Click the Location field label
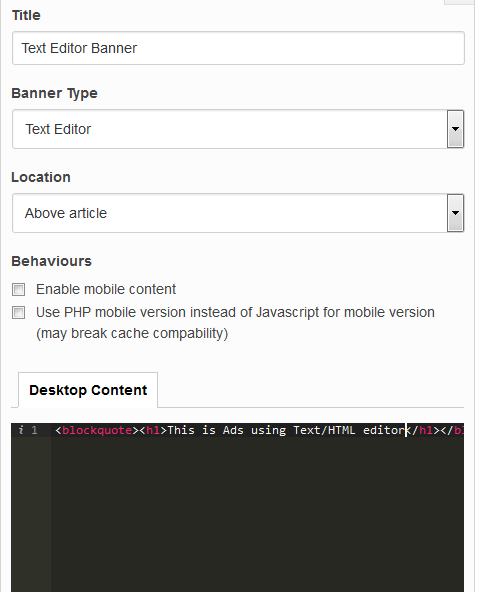This screenshot has height=592, width=477. [41, 177]
